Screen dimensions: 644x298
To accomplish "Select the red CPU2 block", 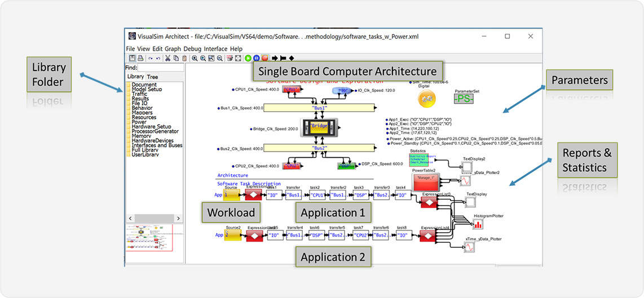I will (292, 166).
